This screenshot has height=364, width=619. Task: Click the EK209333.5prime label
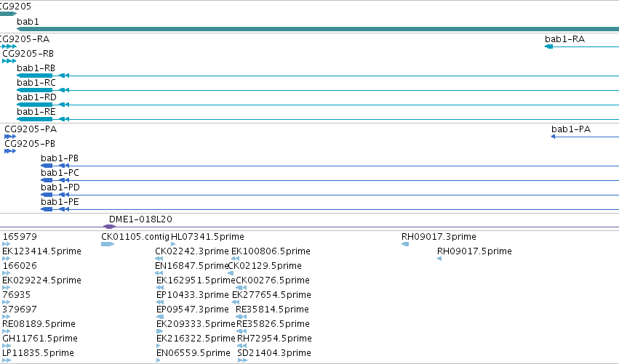click(196, 325)
